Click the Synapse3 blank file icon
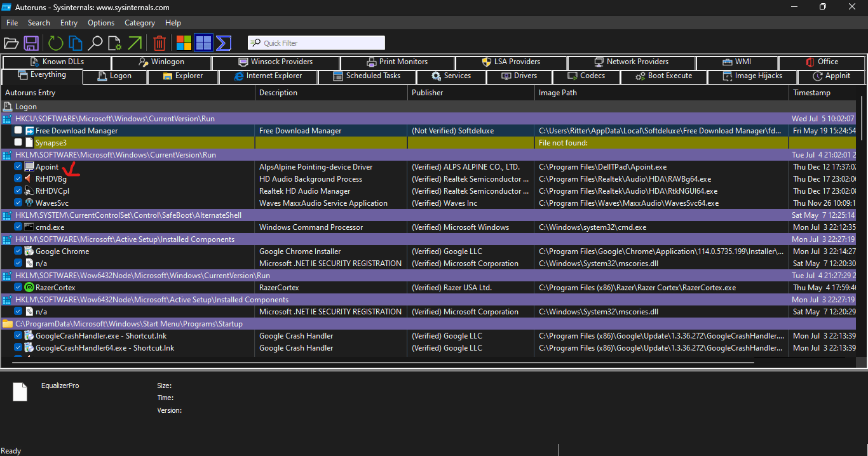The height and width of the screenshot is (456, 868). (29, 143)
